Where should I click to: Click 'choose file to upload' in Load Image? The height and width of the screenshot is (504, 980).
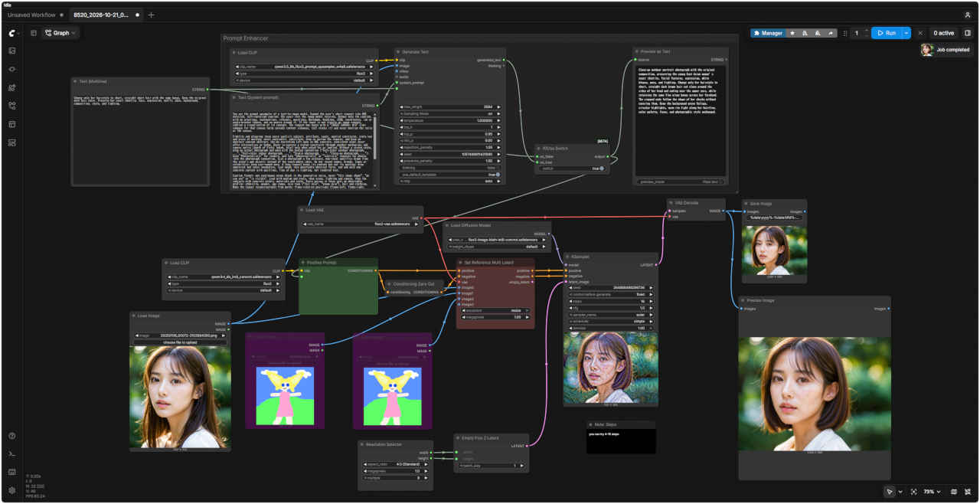pos(181,342)
